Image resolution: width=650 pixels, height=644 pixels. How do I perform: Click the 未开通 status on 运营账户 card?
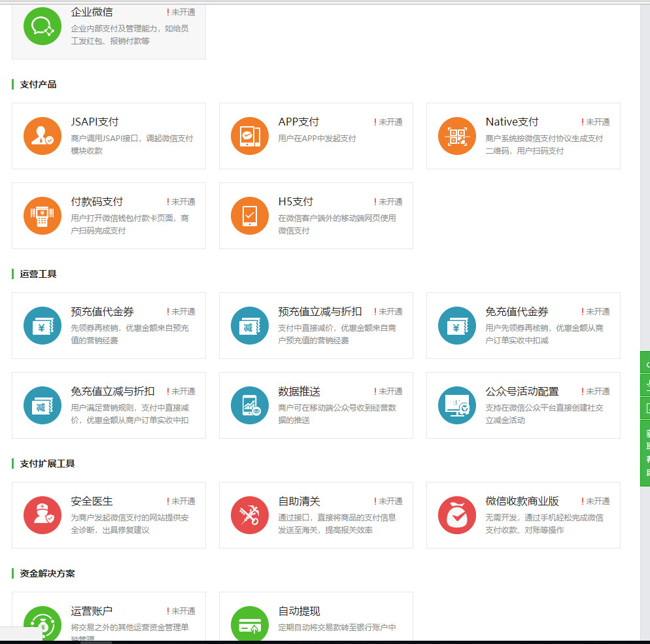point(181,611)
